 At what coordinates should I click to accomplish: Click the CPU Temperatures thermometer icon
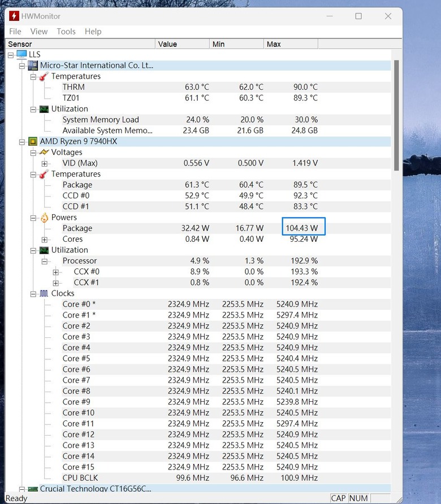(44, 174)
